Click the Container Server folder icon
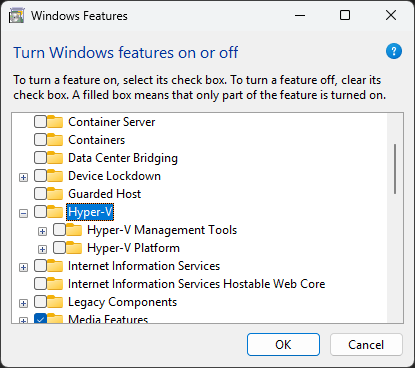Viewport: 415px width, 368px height. tap(55, 122)
